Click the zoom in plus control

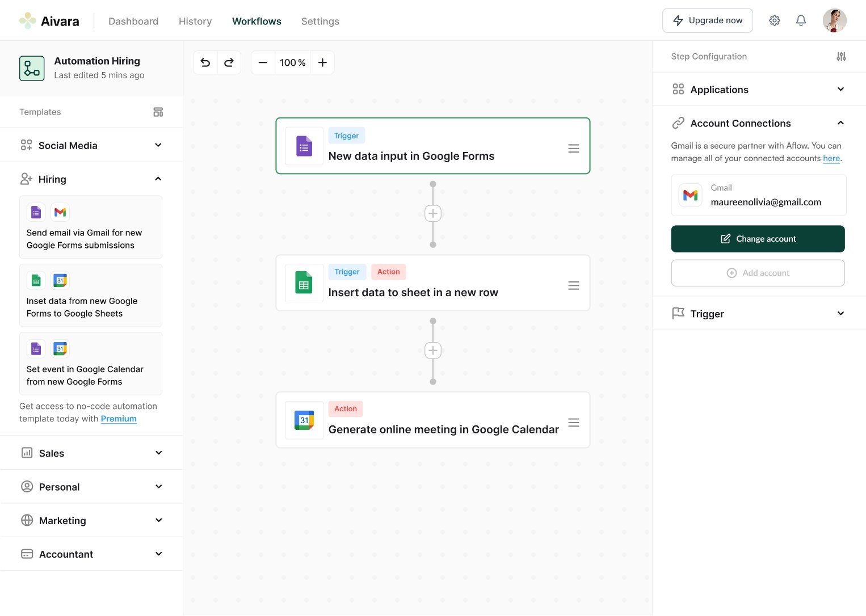click(x=322, y=62)
